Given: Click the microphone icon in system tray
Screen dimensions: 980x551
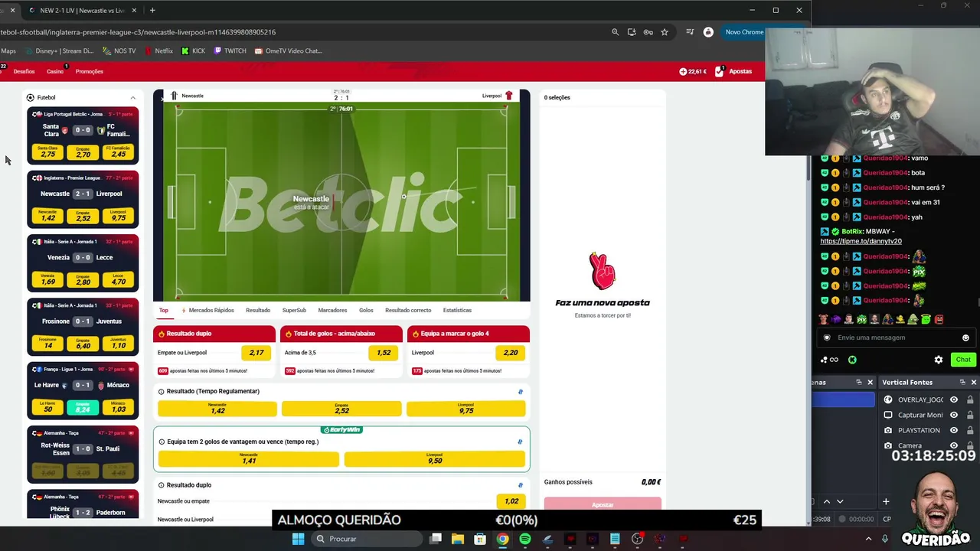Looking at the screenshot, I should [885, 539].
